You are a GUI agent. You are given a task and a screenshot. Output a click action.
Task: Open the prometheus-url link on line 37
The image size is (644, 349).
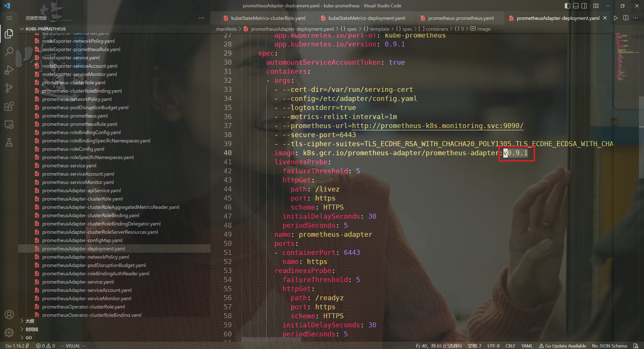pyautogui.click(x=437, y=126)
